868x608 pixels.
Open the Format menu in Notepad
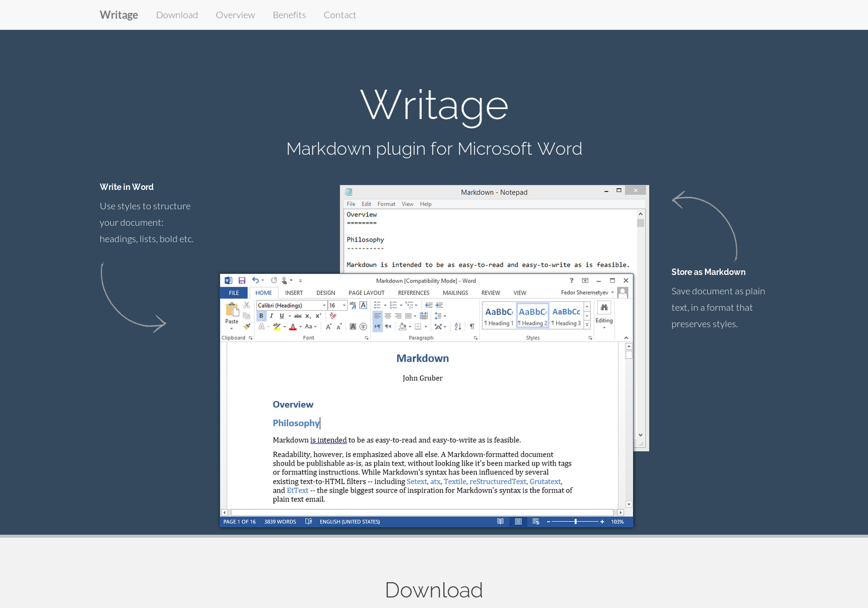click(x=386, y=203)
